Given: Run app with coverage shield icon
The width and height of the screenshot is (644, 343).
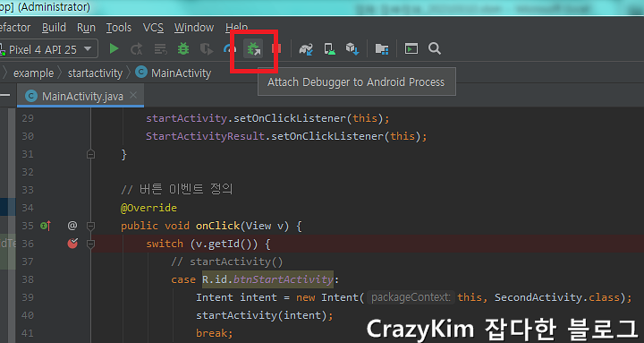Looking at the screenshot, I should [207, 49].
